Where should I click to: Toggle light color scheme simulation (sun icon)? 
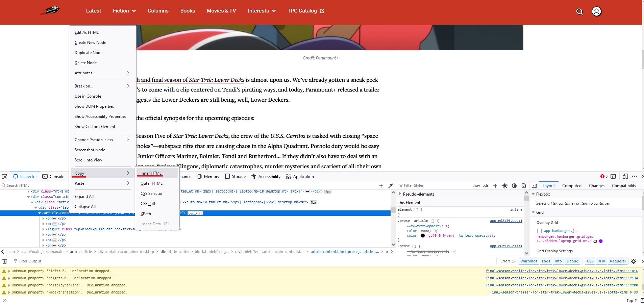(505, 186)
